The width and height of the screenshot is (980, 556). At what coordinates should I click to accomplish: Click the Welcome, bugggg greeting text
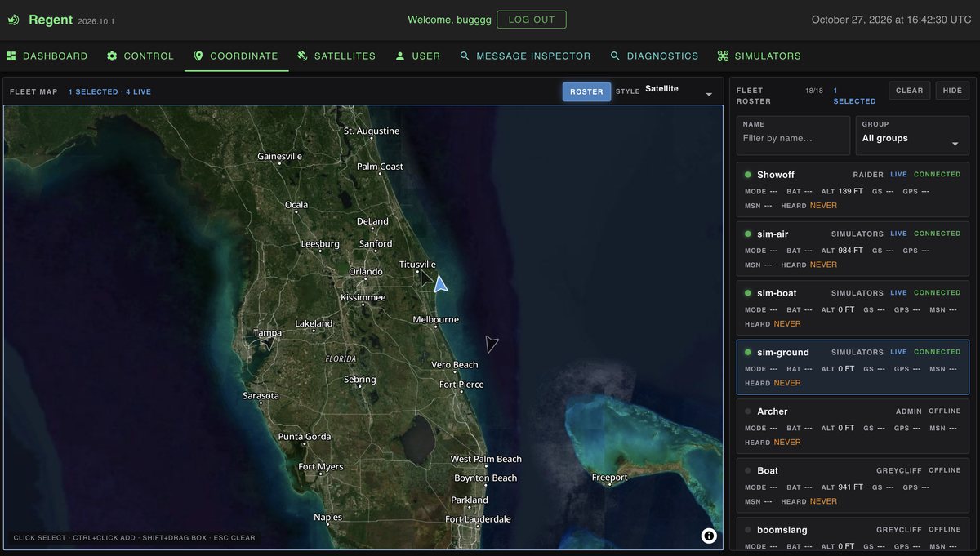[449, 20]
